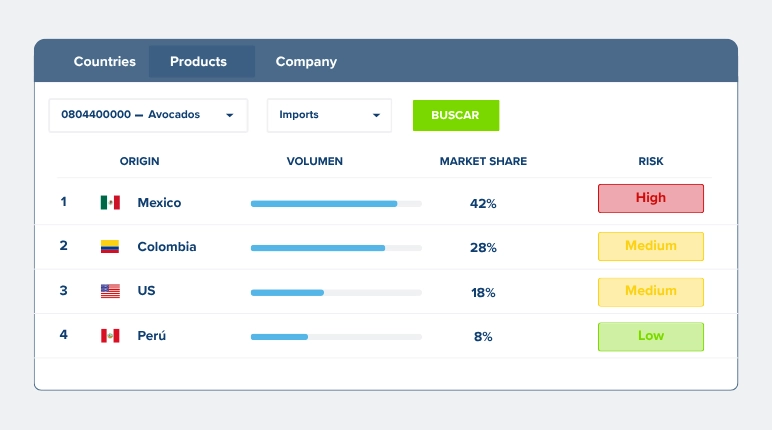This screenshot has height=430, width=772.
Task: Click rank number 1 in Mexico row
Action: point(64,201)
